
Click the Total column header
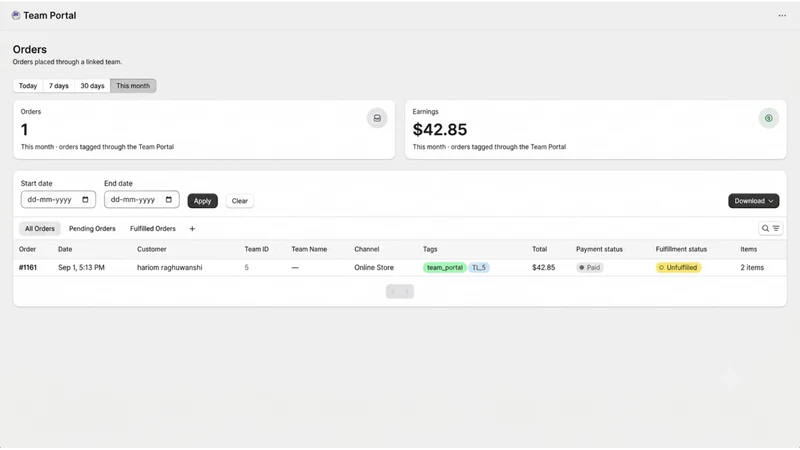[539, 249]
